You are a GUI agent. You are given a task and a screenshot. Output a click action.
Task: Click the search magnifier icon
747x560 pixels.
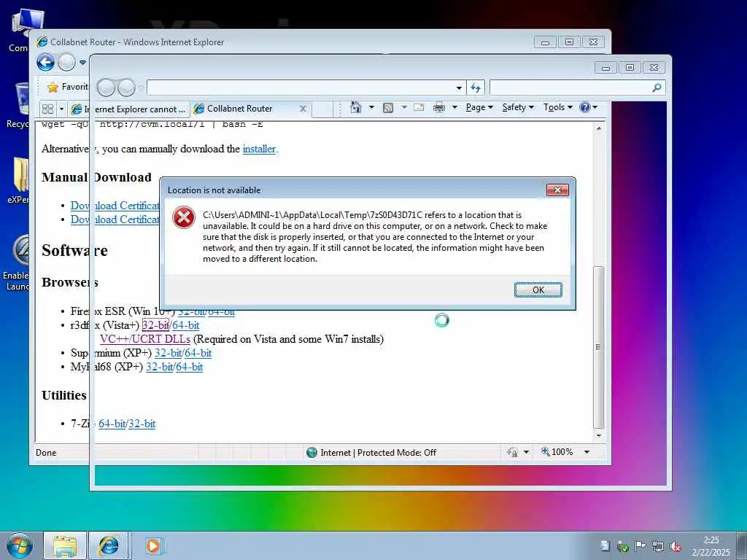click(x=657, y=87)
